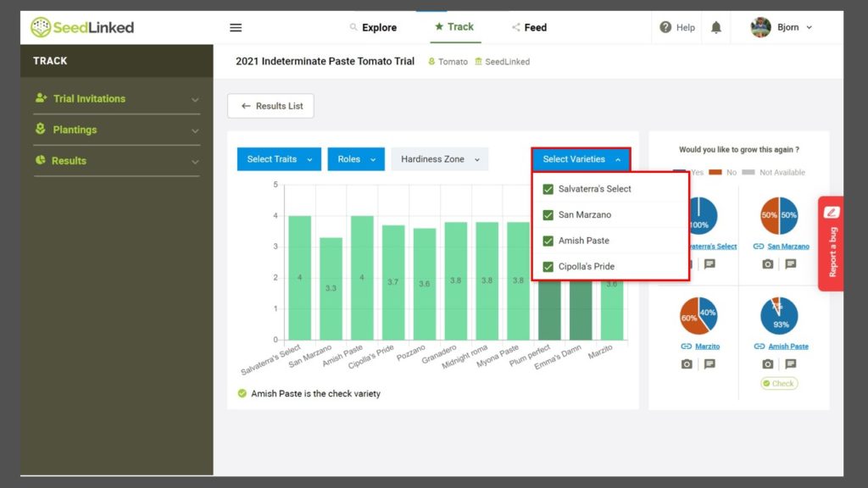Click the orange No legend swatch
The width and height of the screenshot is (868, 488).
coord(715,172)
